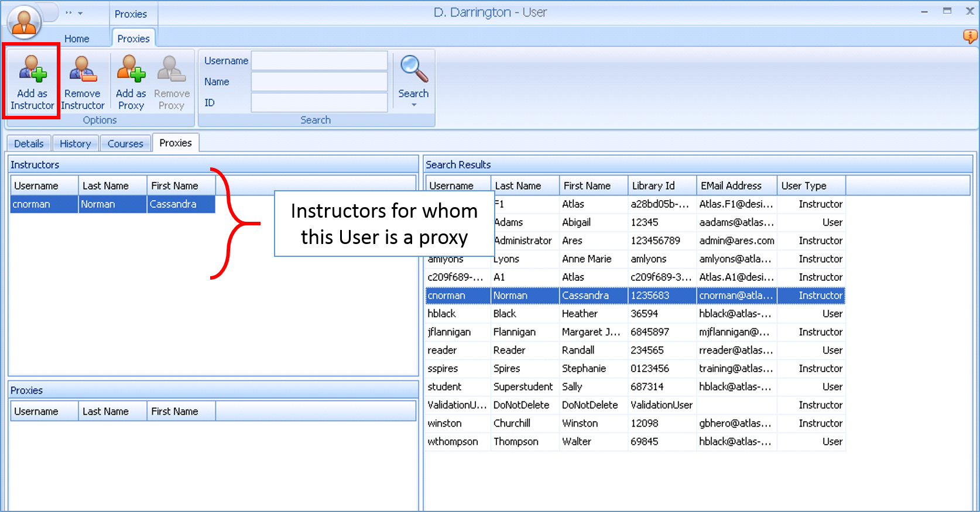Switch to the Courses tab
980x512 pixels.
pyautogui.click(x=125, y=143)
